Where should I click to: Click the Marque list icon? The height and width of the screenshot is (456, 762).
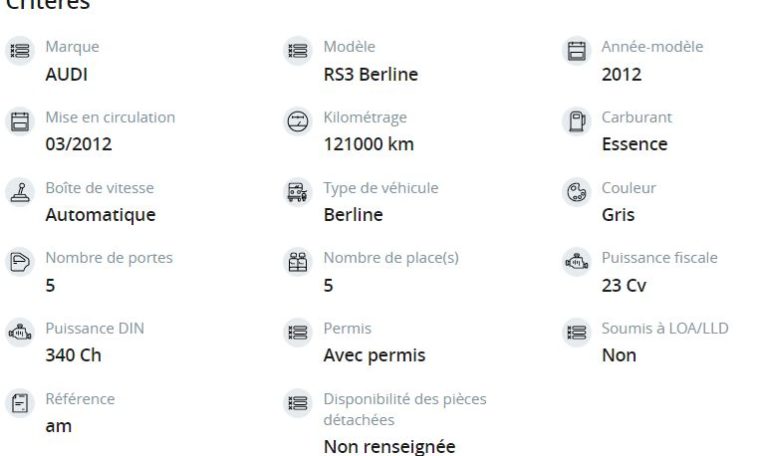20,51
